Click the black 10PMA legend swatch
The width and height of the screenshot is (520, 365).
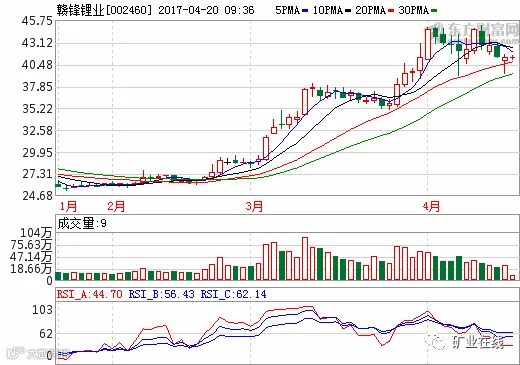click(348, 11)
